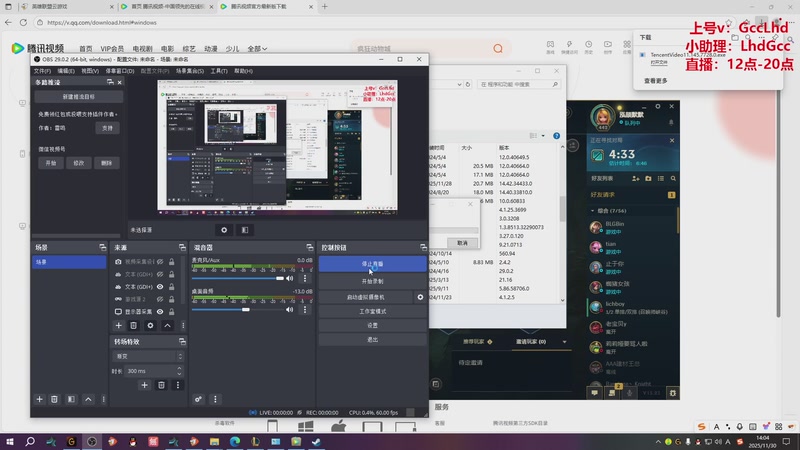Click Start Recording (开始录制) button
This screenshot has height=450, width=800.
(x=372, y=281)
